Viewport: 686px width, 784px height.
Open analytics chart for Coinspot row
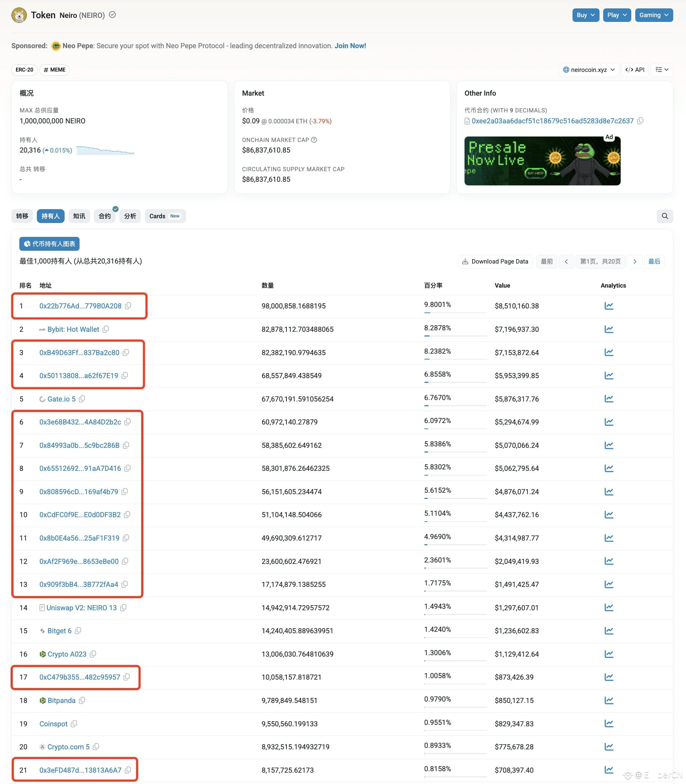[x=609, y=723]
